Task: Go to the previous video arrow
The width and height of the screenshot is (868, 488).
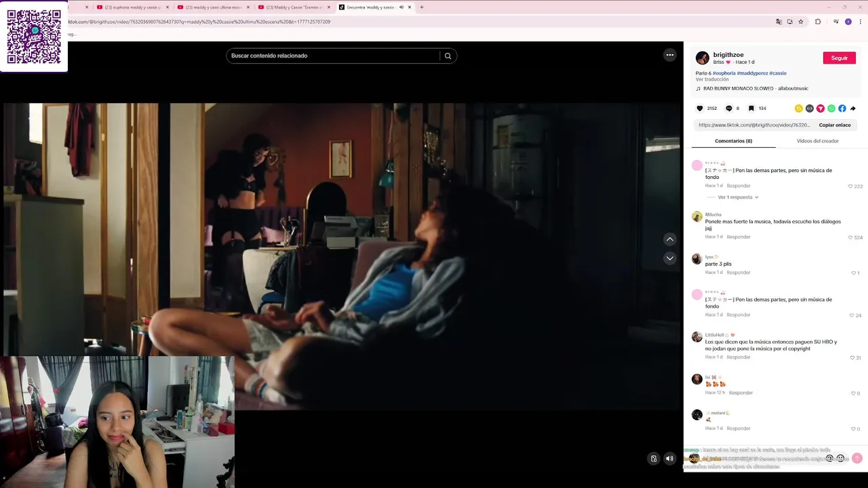Action: pos(670,239)
